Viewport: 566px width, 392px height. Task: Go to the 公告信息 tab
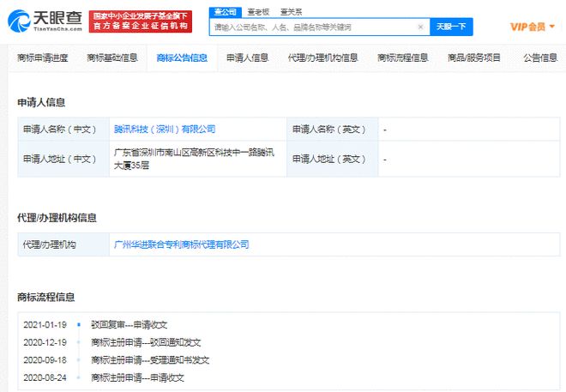tap(539, 58)
